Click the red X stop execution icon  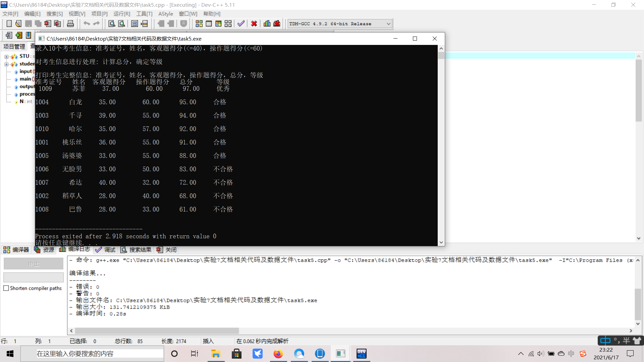click(x=254, y=24)
